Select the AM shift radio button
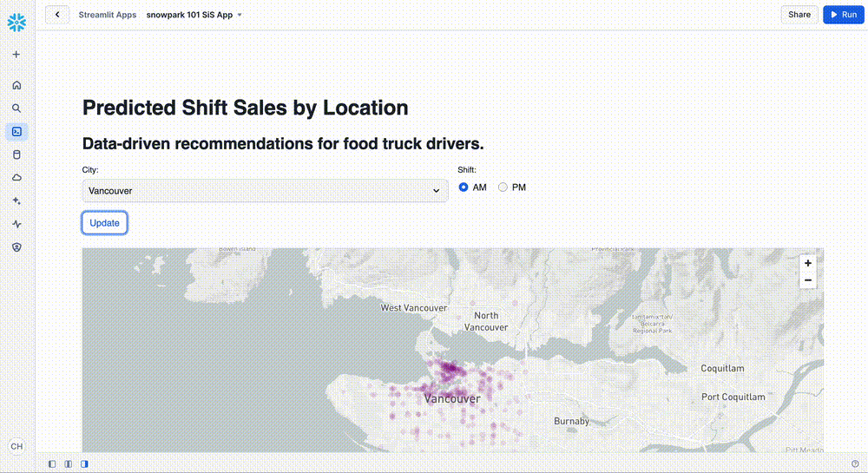The width and height of the screenshot is (868, 473). coord(464,187)
